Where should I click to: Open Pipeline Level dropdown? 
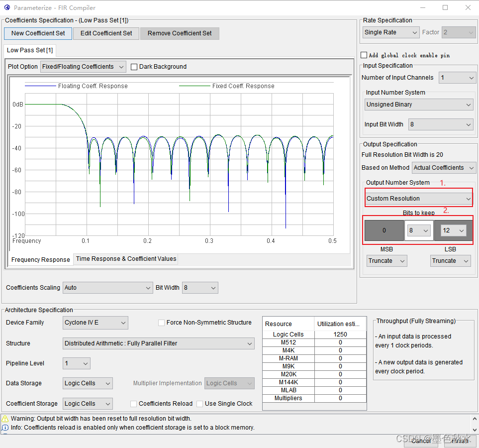pyautogui.click(x=77, y=363)
